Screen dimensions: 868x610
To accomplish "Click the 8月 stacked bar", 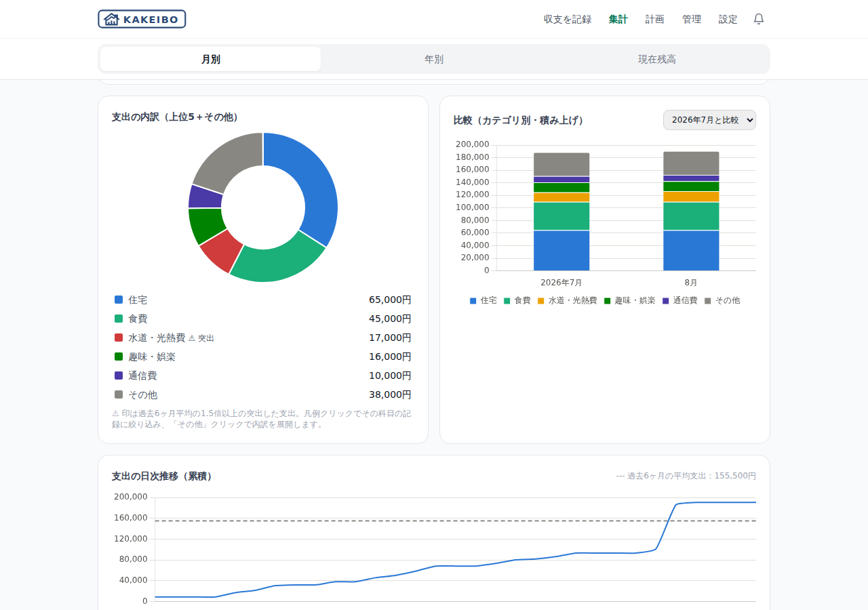I will click(x=691, y=211).
